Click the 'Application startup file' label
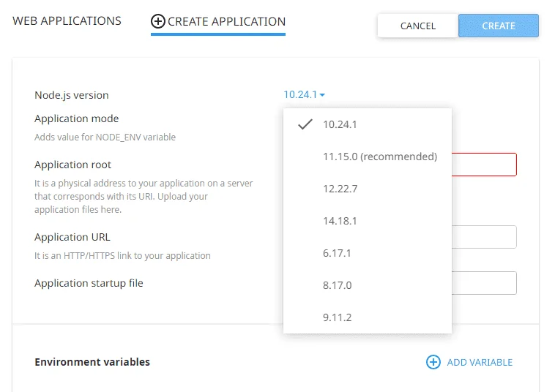Image resolution: width=555 pixels, height=392 pixels. pyautogui.click(x=89, y=283)
